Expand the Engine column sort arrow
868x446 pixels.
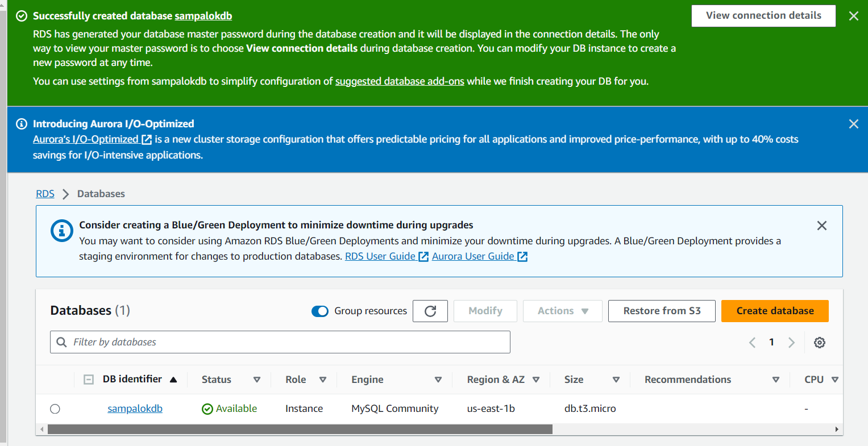tap(438, 380)
